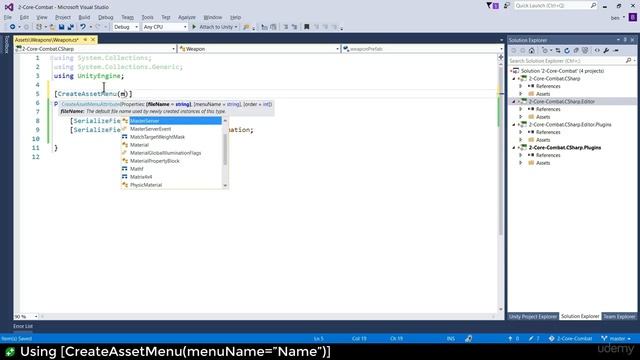
Task: Switch to Team Explorer tab
Action: point(619,316)
